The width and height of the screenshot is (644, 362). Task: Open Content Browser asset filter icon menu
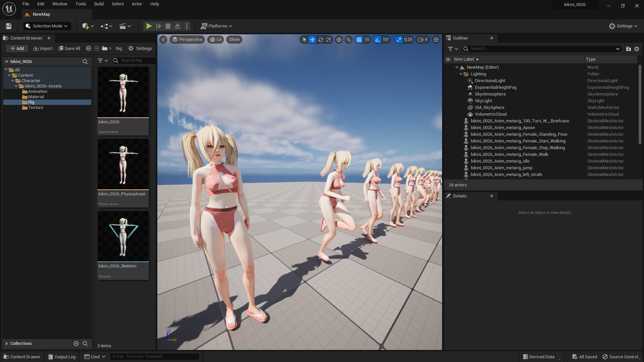click(x=103, y=60)
